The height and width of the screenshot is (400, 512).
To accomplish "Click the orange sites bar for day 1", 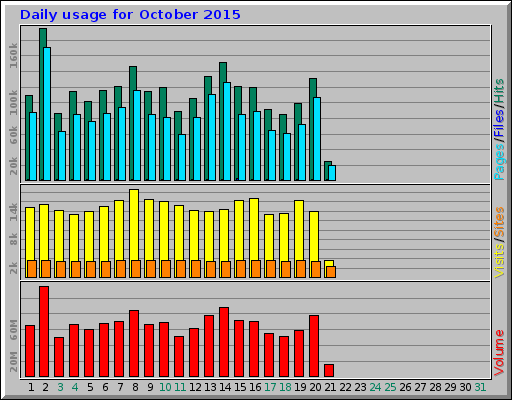I will 32,269.
